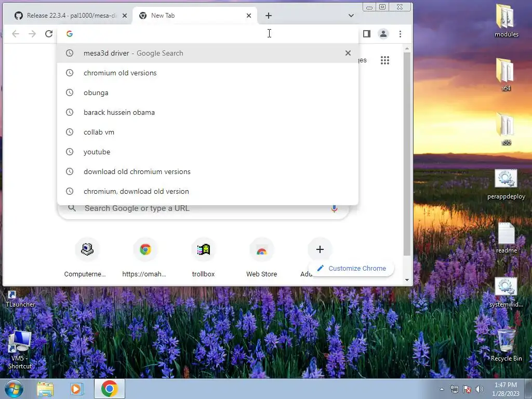Select download old chromium versions suggestion

click(x=208, y=171)
